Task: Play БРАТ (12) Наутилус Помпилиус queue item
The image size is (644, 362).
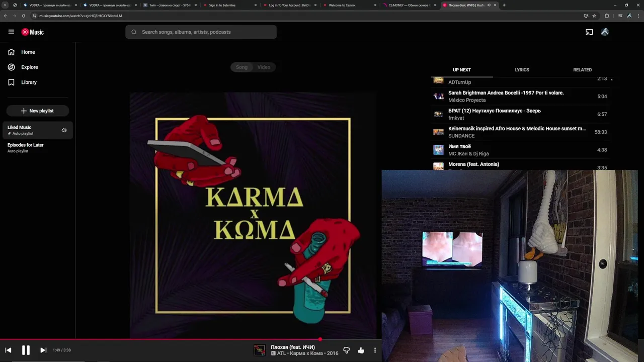Action: click(x=522, y=114)
